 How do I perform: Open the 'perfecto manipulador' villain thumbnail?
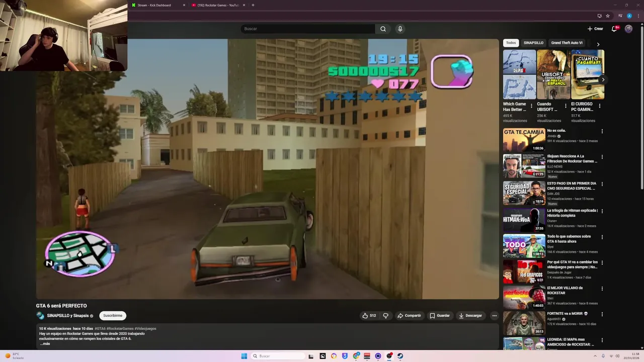[x=524, y=297]
